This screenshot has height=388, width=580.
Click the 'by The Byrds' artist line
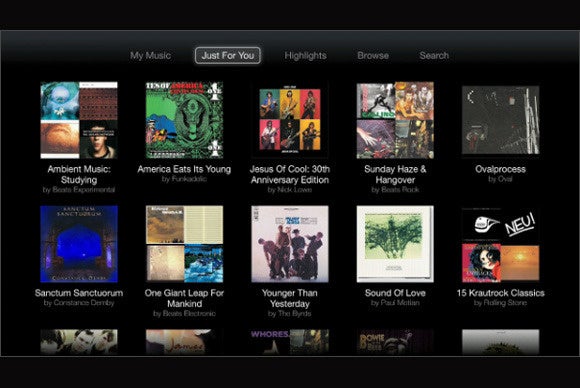coord(290,314)
